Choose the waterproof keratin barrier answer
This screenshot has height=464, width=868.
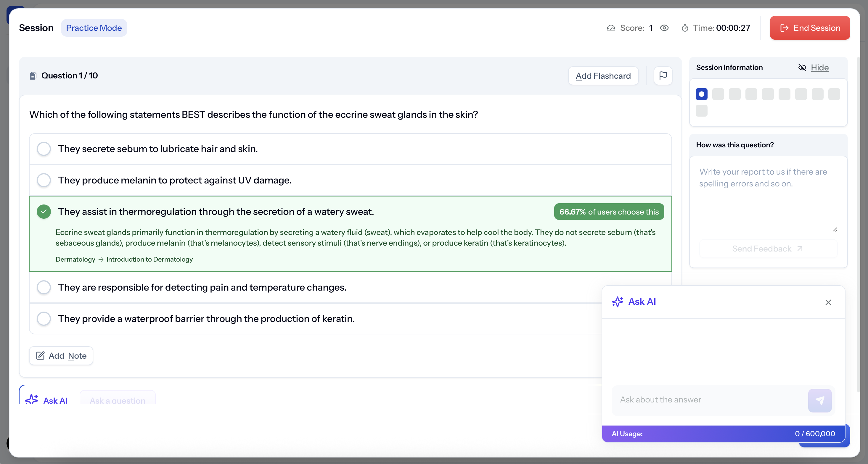pos(44,318)
